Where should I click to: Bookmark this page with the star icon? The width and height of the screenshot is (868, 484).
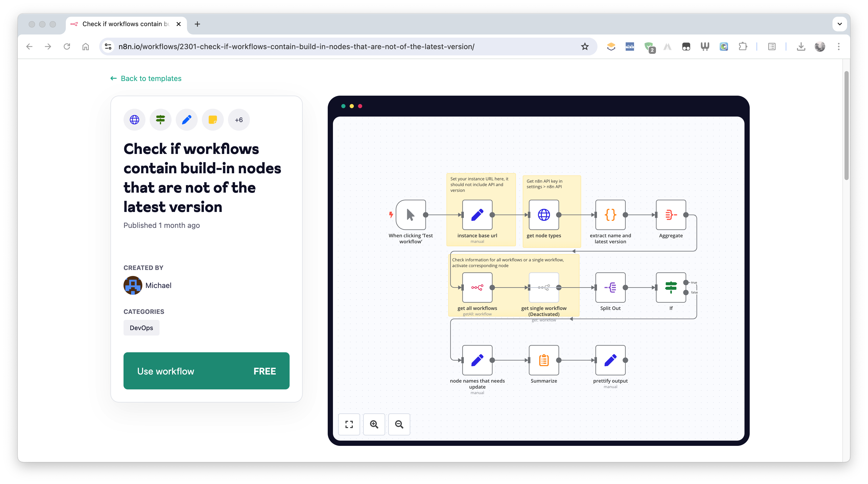coord(585,47)
